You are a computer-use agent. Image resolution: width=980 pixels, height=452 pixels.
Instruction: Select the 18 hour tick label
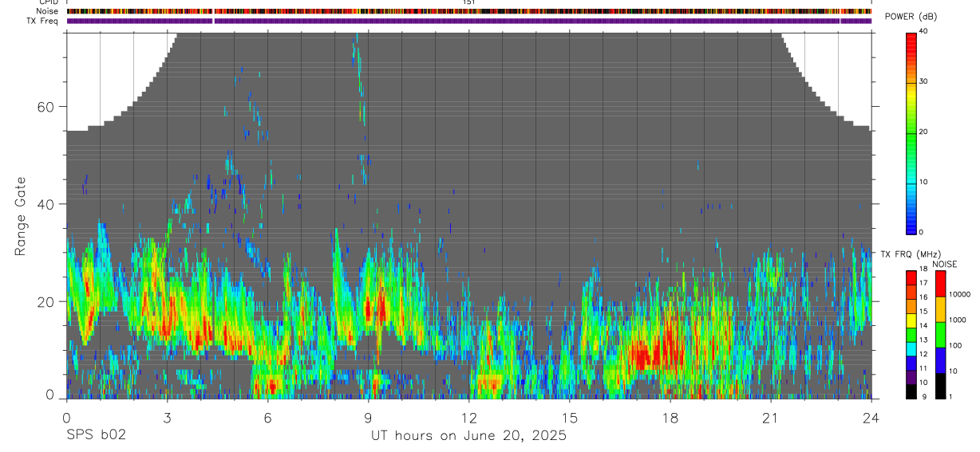coord(670,418)
